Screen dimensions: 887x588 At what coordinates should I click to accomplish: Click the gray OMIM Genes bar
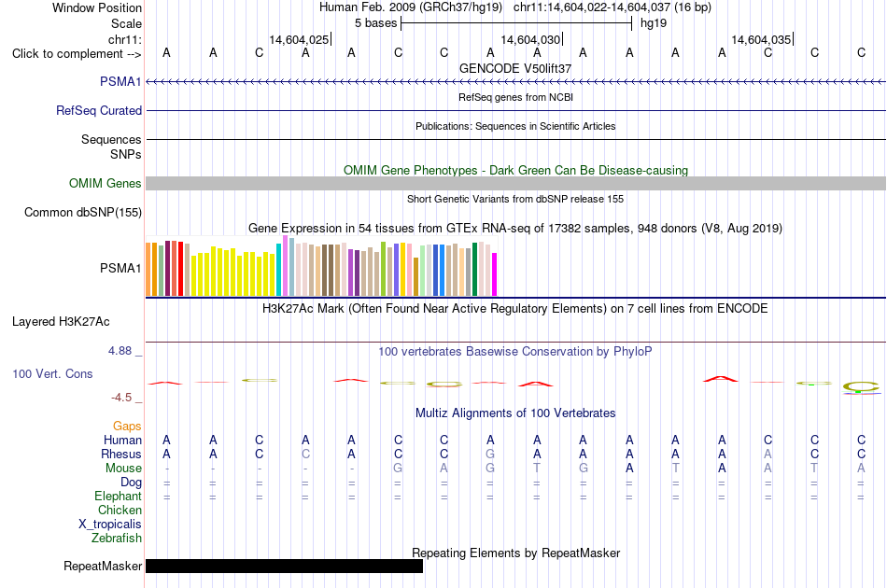(x=515, y=183)
